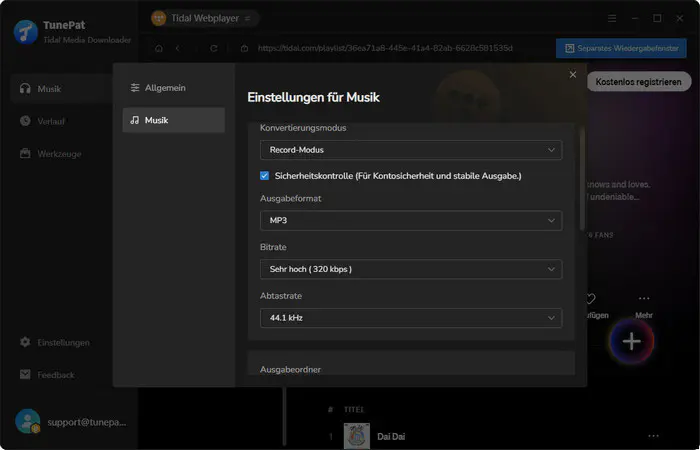Click the back navigation arrow
The width and height of the screenshot is (700, 450).
(178, 48)
